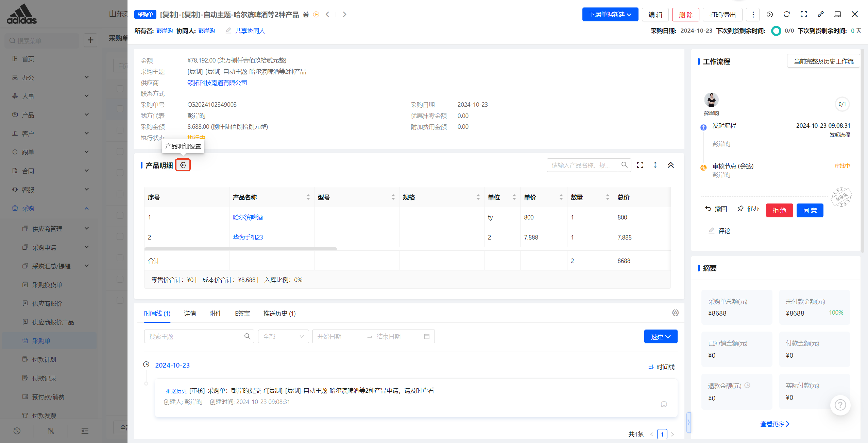Open the 下属单据新建 dropdown

coord(610,15)
